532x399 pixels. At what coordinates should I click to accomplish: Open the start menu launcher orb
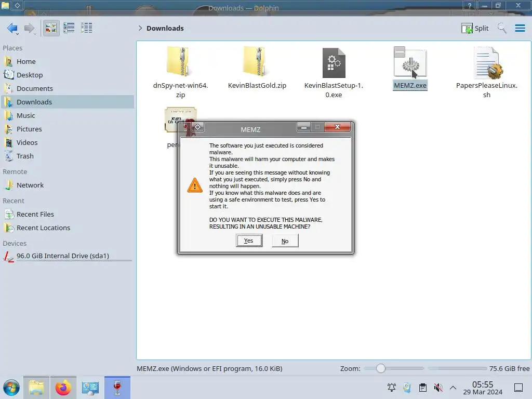point(11,388)
